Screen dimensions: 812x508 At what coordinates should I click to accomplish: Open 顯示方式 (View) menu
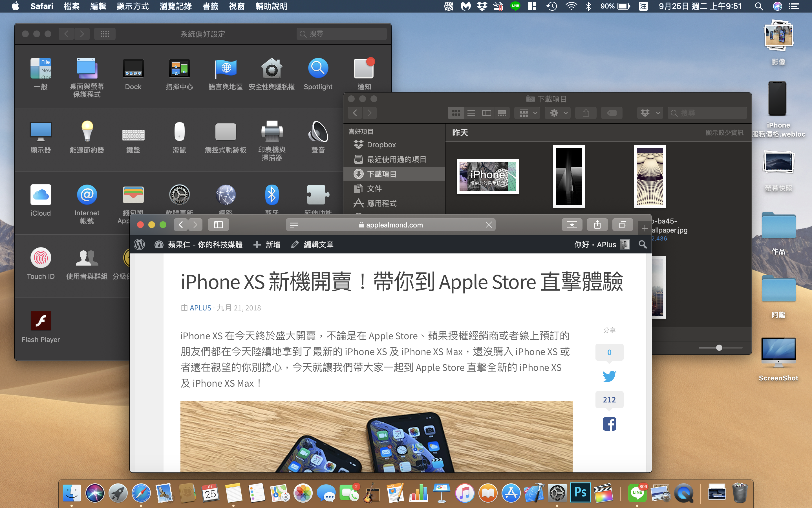click(133, 6)
